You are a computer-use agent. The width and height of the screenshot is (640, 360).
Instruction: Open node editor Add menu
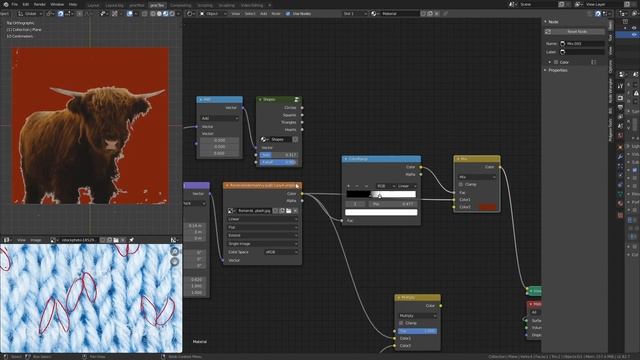[263, 13]
